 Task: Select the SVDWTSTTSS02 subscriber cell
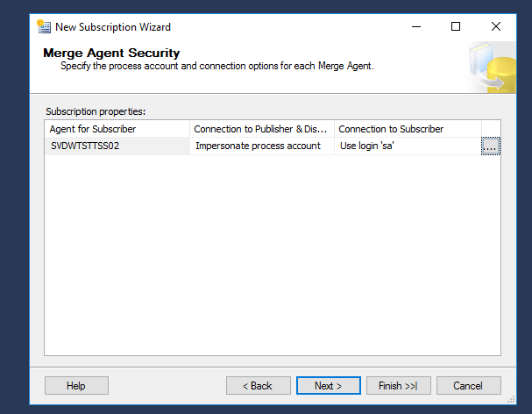click(x=117, y=146)
